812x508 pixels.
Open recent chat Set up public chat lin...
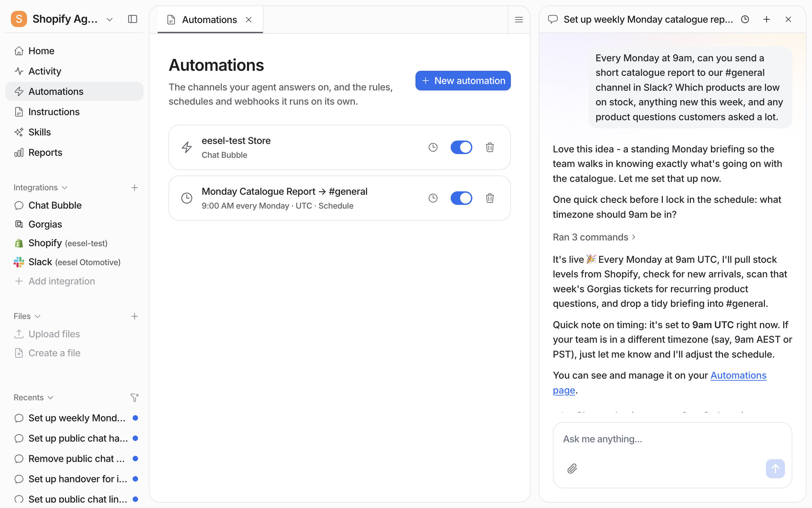click(74, 499)
